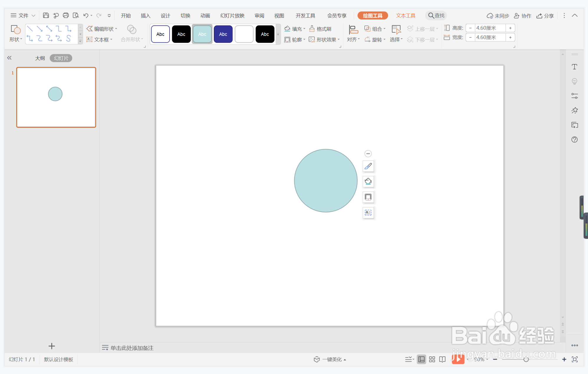Click the floating shape fill bucket icon
Image resolution: width=588 pixels, height=374 pixels.
[368, 182]
